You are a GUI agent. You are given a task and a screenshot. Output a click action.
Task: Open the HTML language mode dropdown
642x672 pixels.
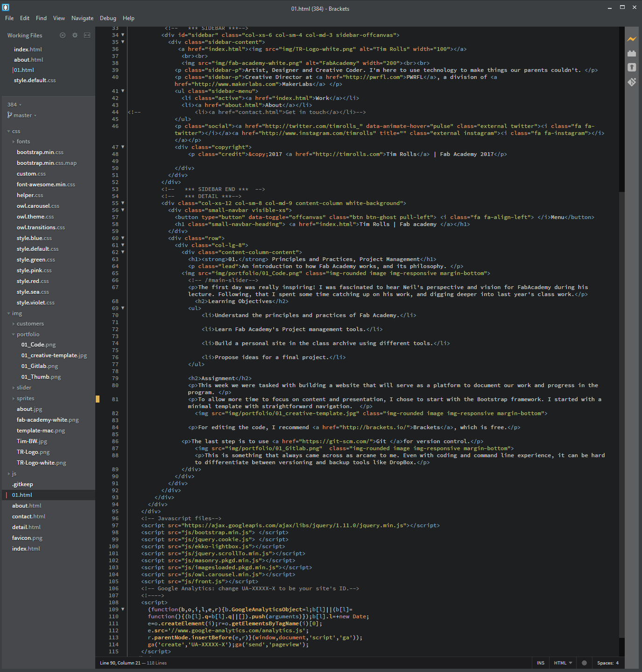click(563, 663)
